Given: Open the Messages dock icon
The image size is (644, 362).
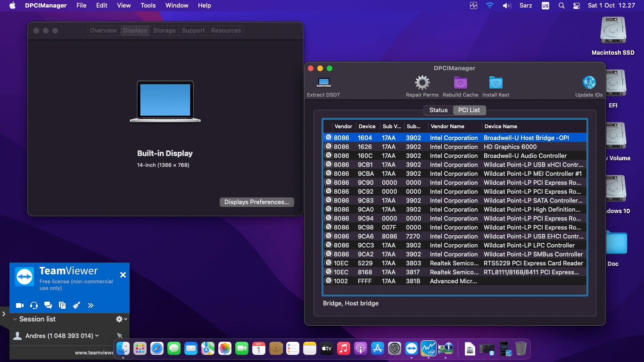Looking at the screenshot, I should pyautogui.click(x=174, y=349).
